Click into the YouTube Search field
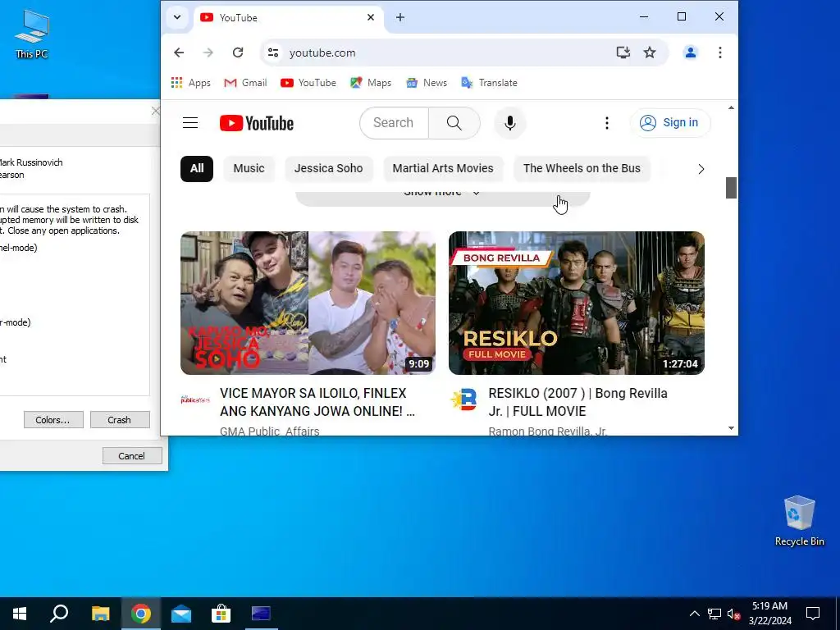840x630 pixels. (x=395, y=123)
